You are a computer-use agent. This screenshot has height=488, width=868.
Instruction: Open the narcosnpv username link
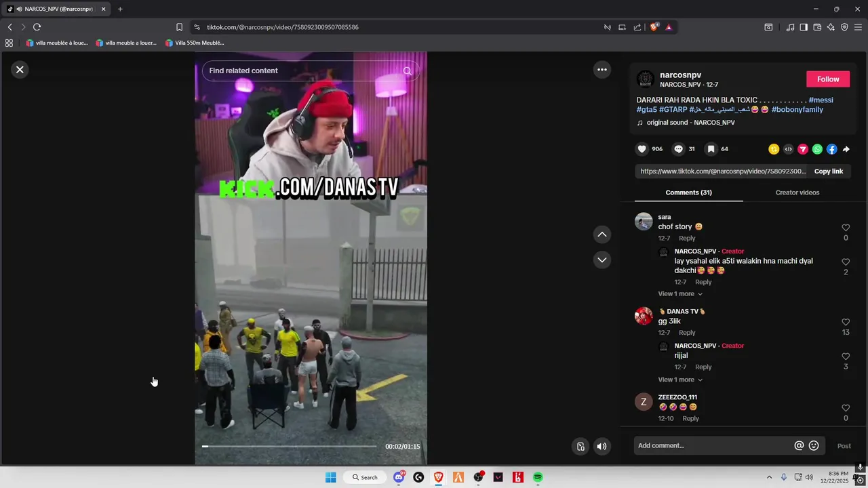[680, 75]
